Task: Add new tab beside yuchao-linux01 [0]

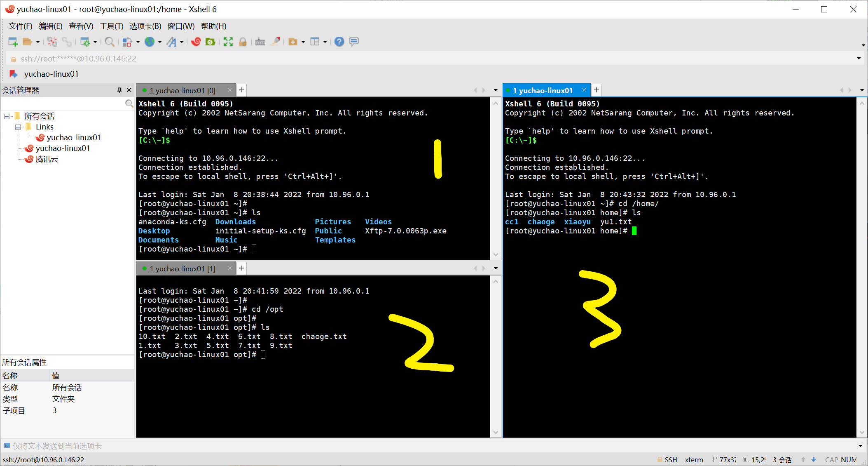Action: 242,90
